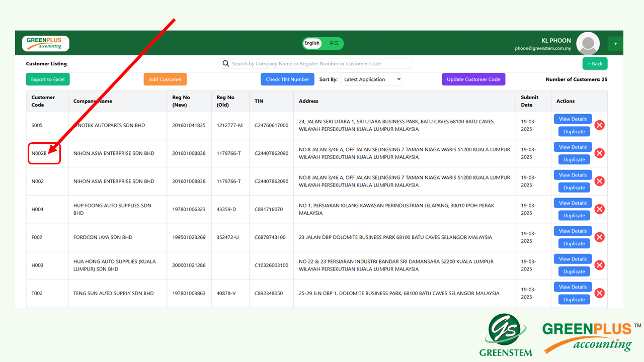This screenshot has height=362, width=644.
Task: View Details for customer S005
Action: click(573, 119)
